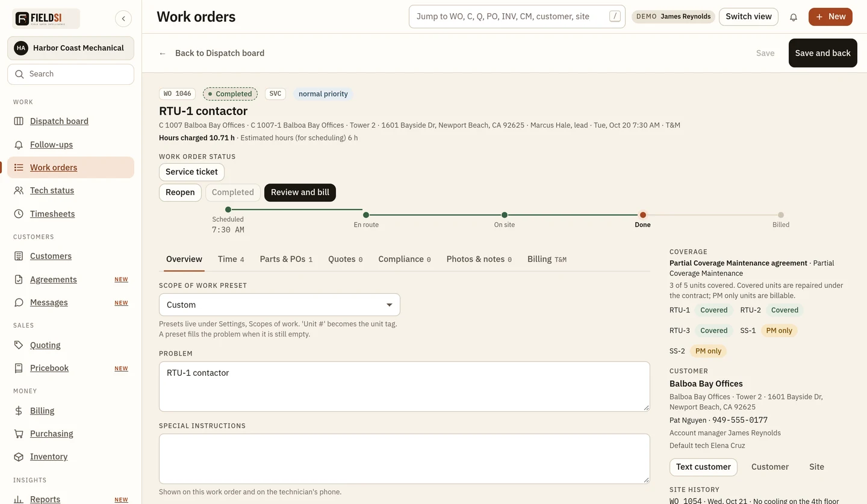Screen dimensions: 867x504
Task: Open Timesheets in sidebar
Action: point(70,214)
